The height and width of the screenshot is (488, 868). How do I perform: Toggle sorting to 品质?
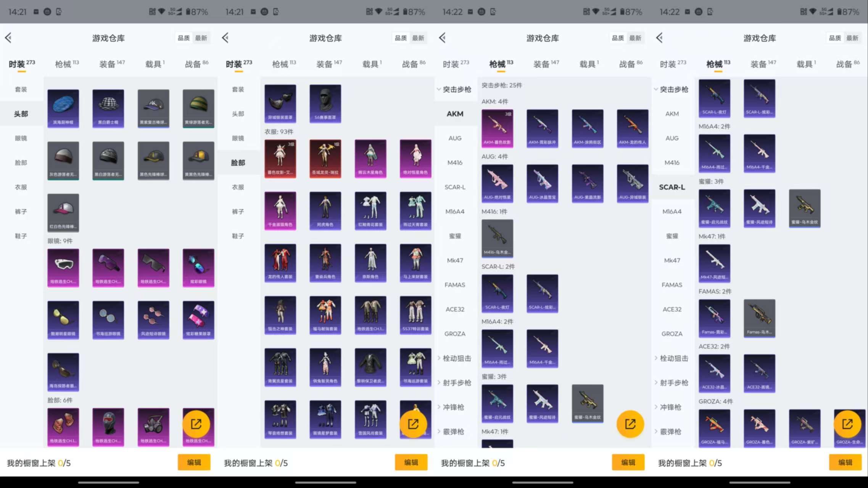coord(184,38)
